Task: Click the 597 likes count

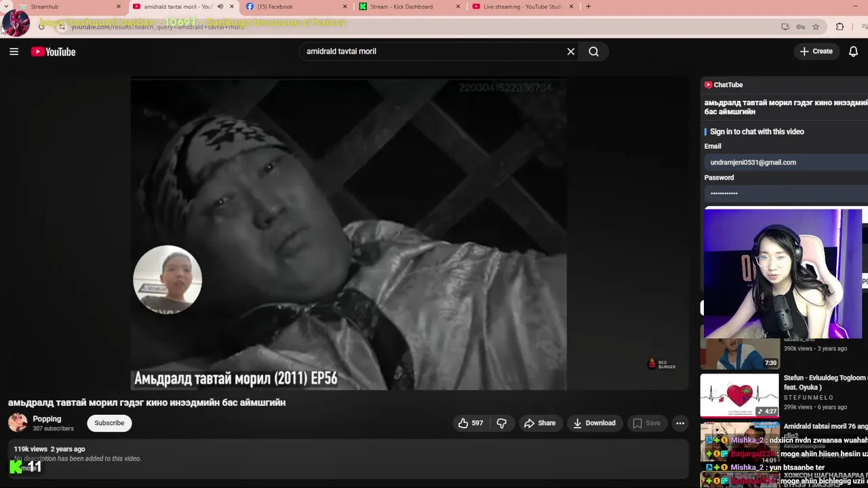Action: 477,423
